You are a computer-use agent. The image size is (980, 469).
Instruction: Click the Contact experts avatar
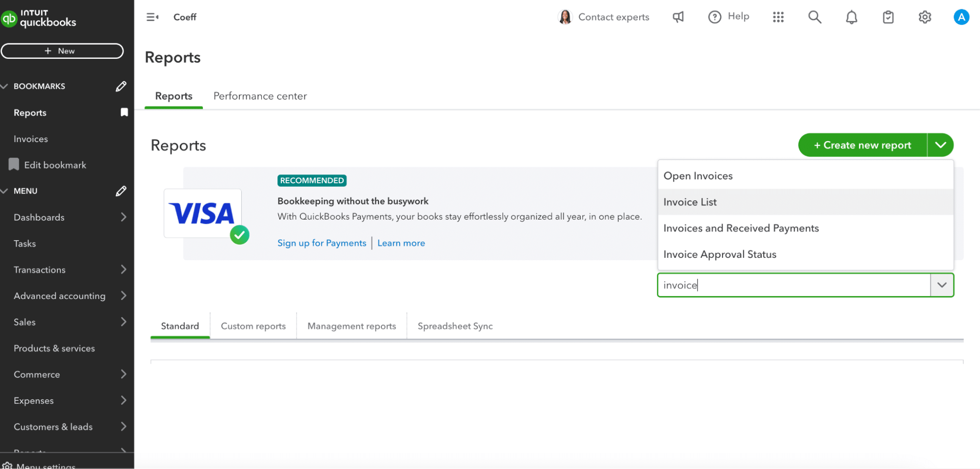click(x=565, y=17)
